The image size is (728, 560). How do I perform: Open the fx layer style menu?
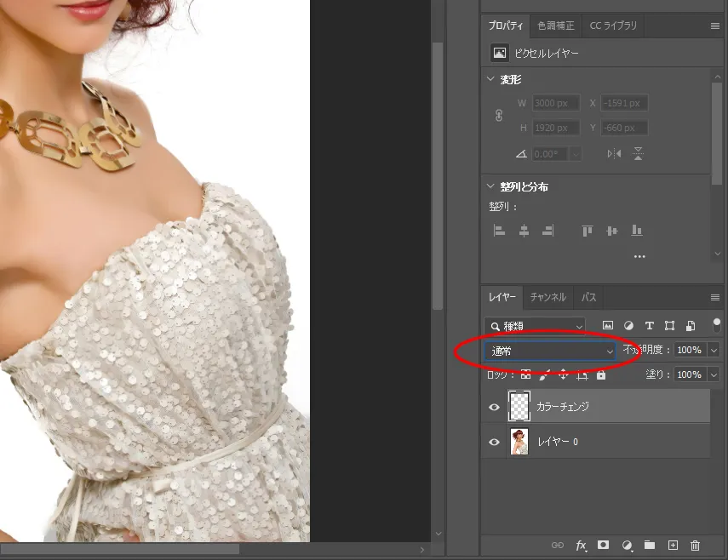pos(582,546)
